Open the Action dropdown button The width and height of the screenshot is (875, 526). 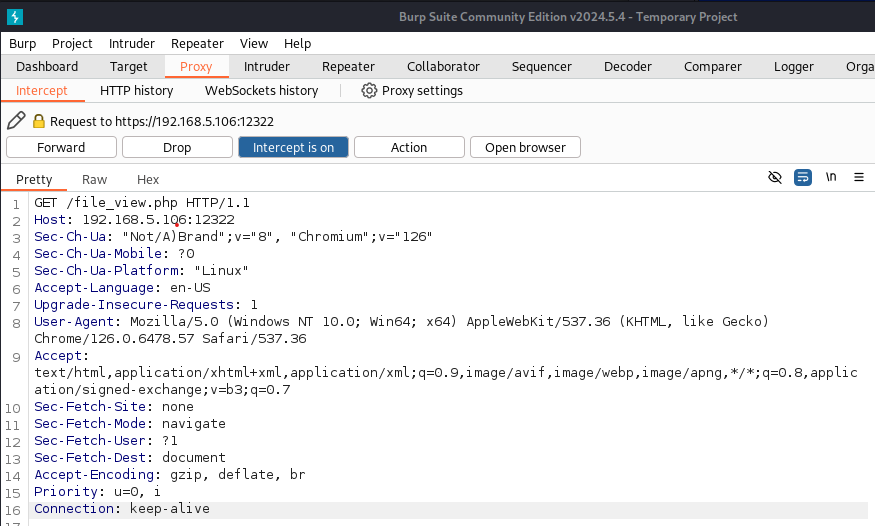[409, 147]
